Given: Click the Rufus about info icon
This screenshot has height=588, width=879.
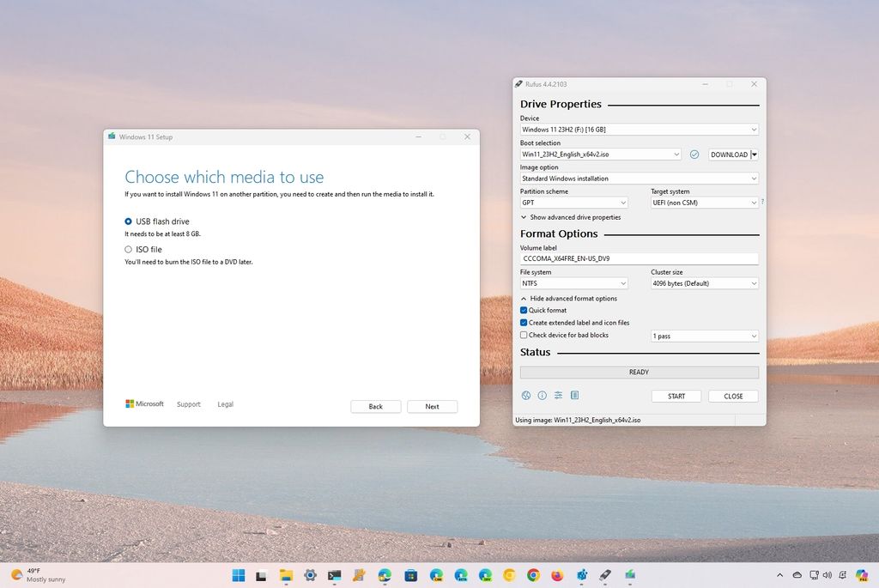Looking at the screenshot, I should pos(542,396).
